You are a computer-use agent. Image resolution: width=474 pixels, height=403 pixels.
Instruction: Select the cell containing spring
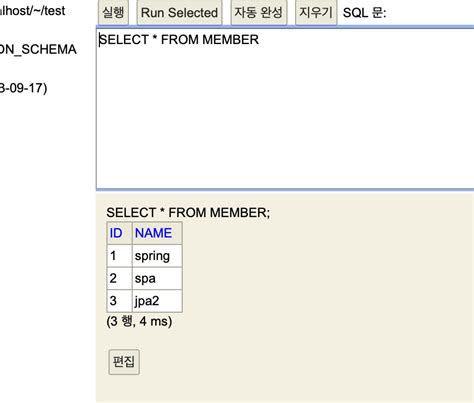click(x=157, y=256)
